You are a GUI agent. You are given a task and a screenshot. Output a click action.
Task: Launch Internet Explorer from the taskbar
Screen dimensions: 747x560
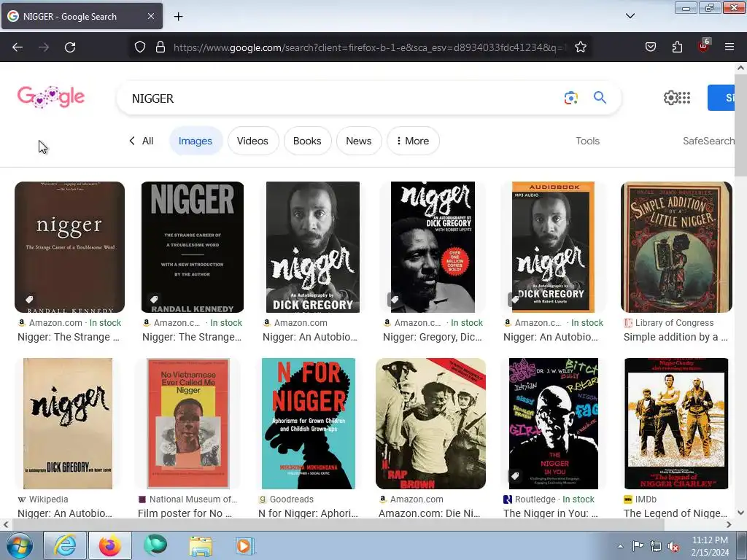[64, 545]
